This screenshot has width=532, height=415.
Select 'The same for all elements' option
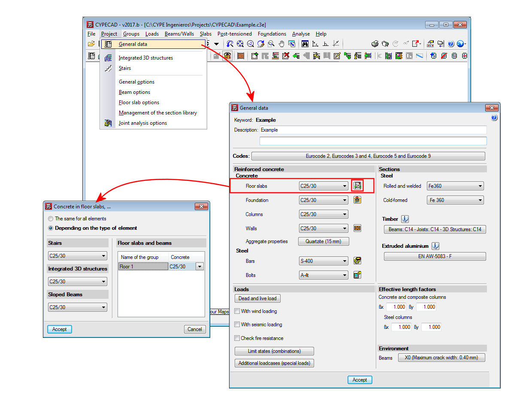pos(51,219)
